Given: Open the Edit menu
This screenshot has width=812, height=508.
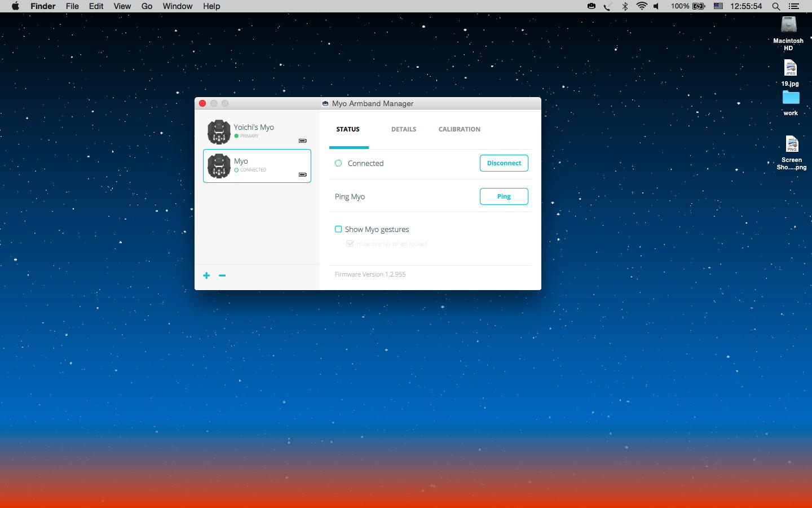Looking at the screenshot, I should click(96, 6).
